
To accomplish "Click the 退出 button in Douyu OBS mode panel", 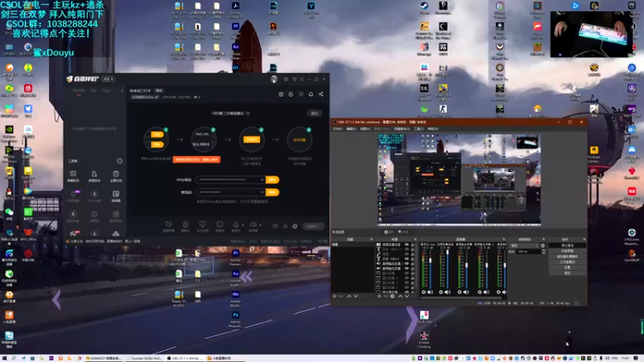I will (x=314, y=113).
